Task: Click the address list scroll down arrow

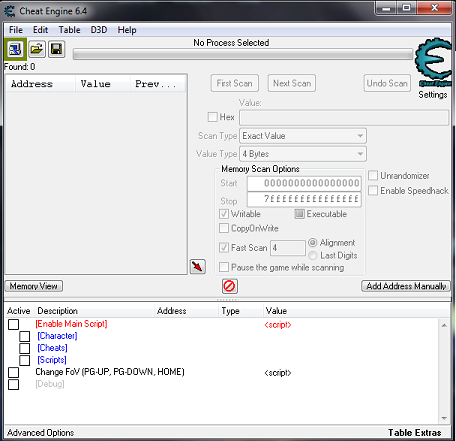Action: tap(444, 418)
